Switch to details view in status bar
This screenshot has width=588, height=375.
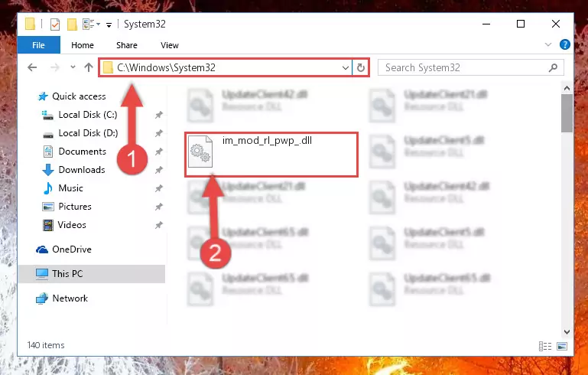pos(545,346)
